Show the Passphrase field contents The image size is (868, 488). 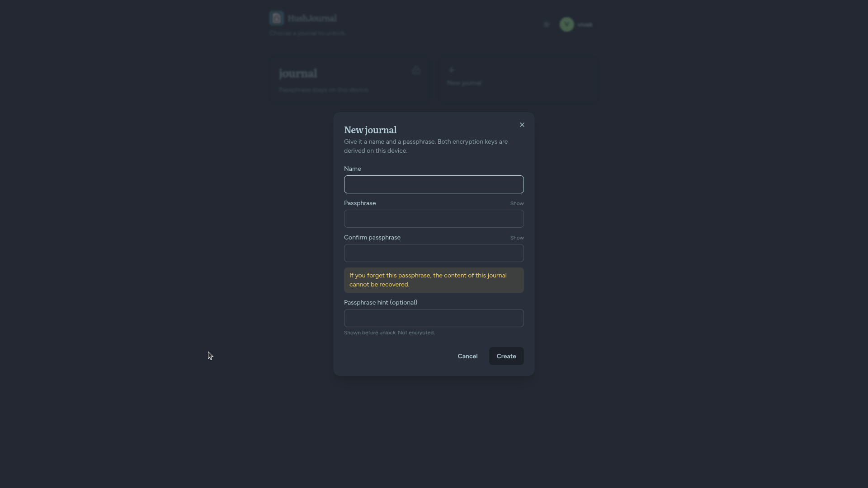[517, 203]
